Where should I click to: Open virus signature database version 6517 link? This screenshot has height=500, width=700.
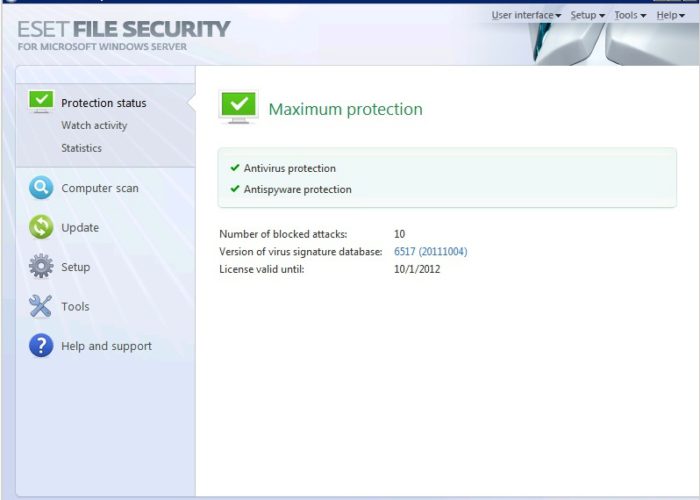pyautogui.click(x=430, y=252)
